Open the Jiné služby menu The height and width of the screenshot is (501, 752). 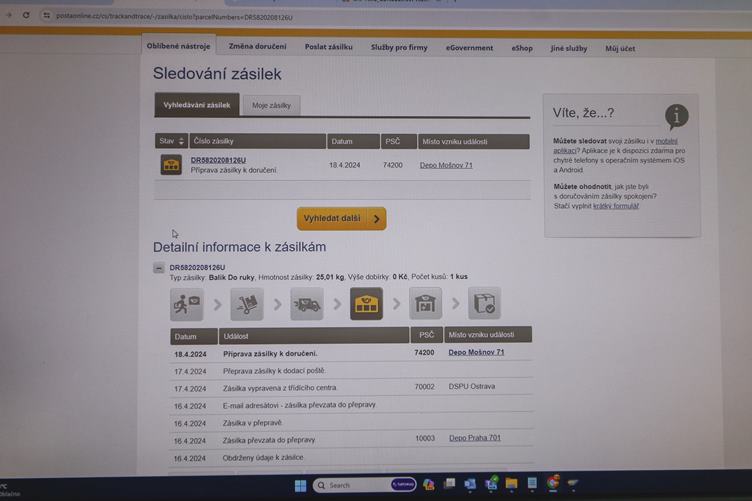(x=569, y=48)
